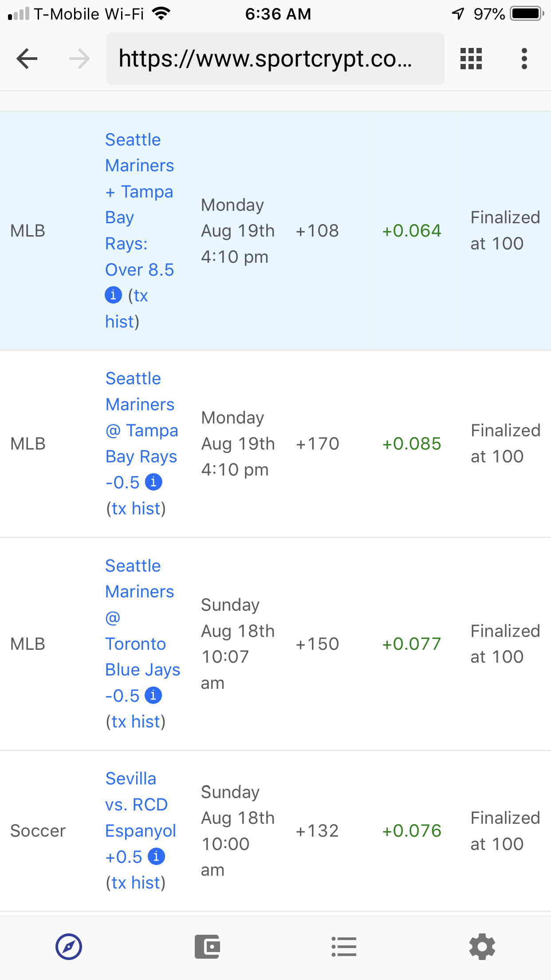Image resolution: width=551 pixels, height=980 pixels.
Task: Open the grid apps icon
Action: click(x=471, y=59)
